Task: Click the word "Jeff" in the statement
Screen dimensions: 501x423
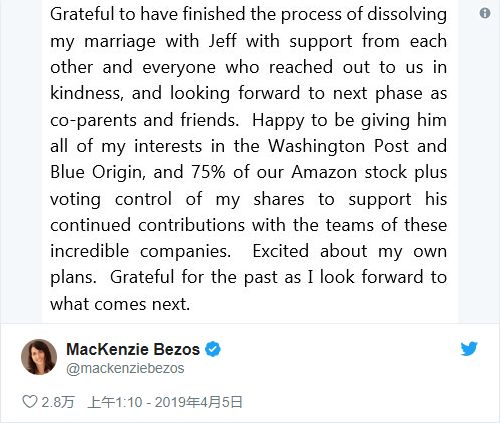Action: pos(223,41)
